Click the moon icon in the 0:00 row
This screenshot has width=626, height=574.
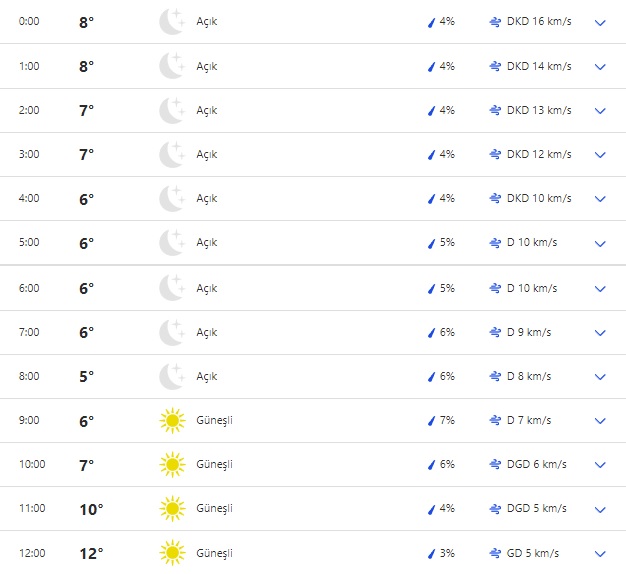point(172,22)
